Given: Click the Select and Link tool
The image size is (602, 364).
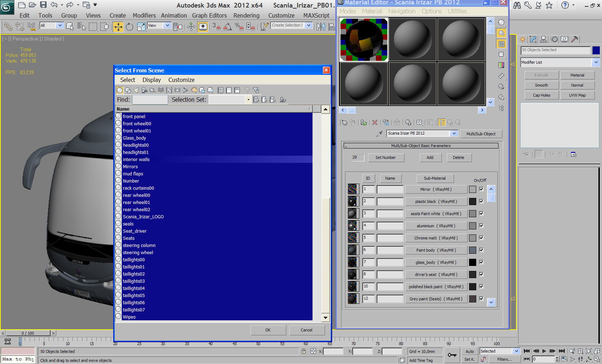Looking at the screenshot, I should click(8, 26).
